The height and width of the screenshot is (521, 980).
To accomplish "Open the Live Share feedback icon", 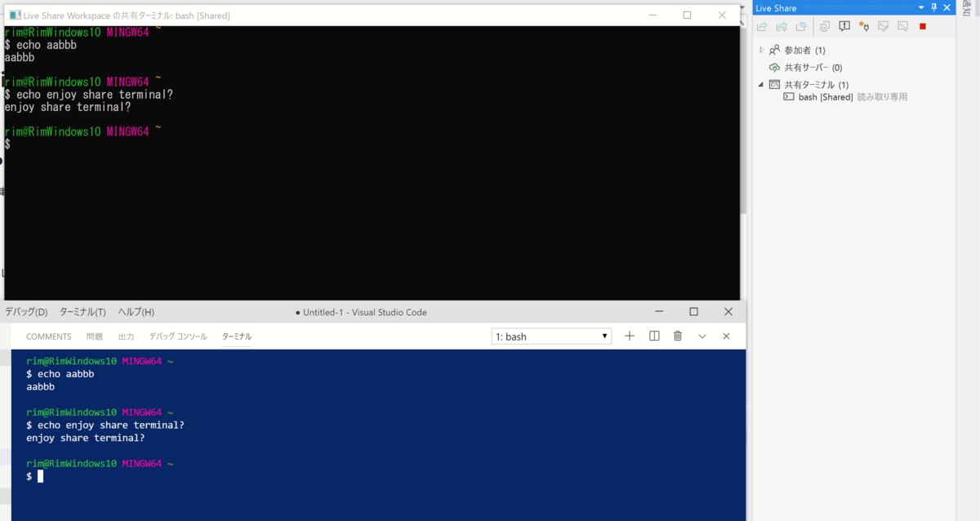I will point(844,26).
